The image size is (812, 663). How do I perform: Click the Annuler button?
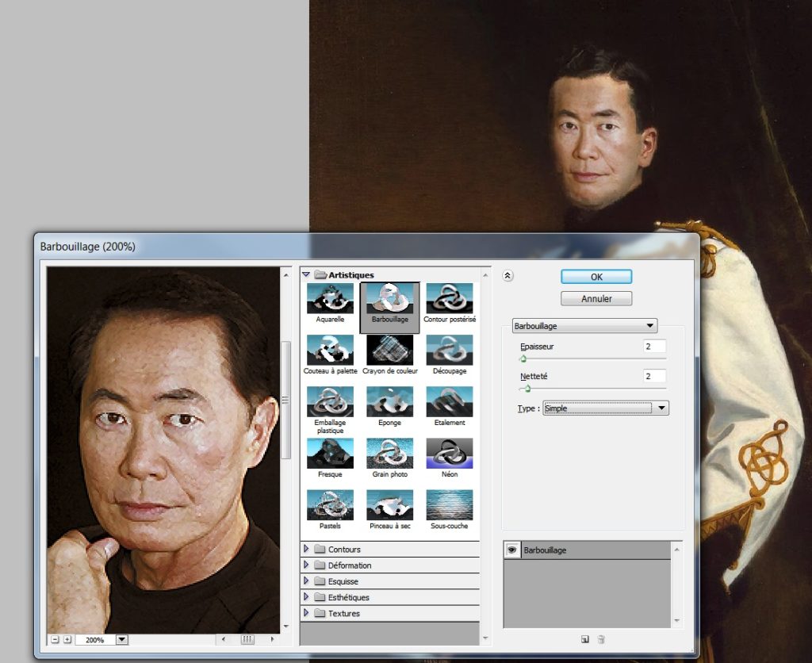(x=596, y=299)
